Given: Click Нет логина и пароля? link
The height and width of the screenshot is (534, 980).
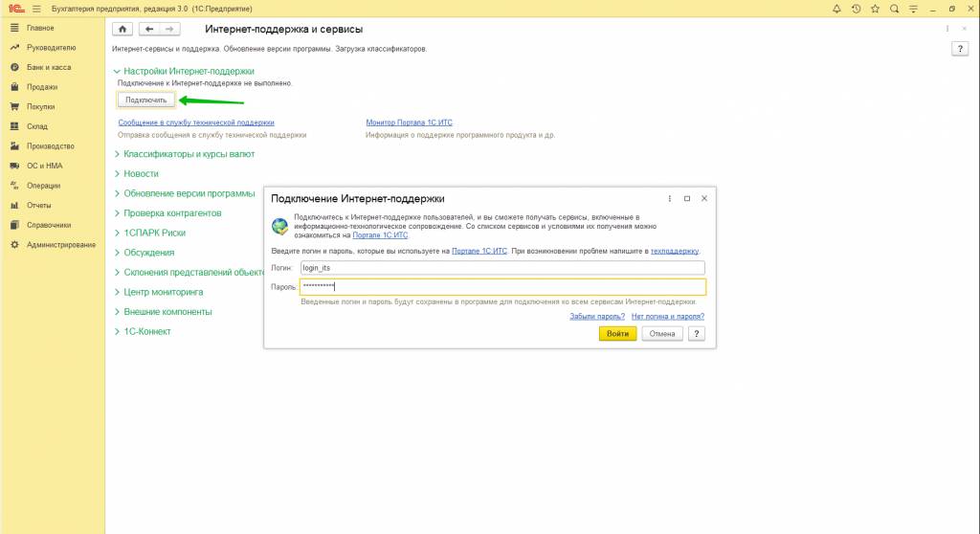Looking at the screenshot, I should pyautogui.click(x=667, y=317).
